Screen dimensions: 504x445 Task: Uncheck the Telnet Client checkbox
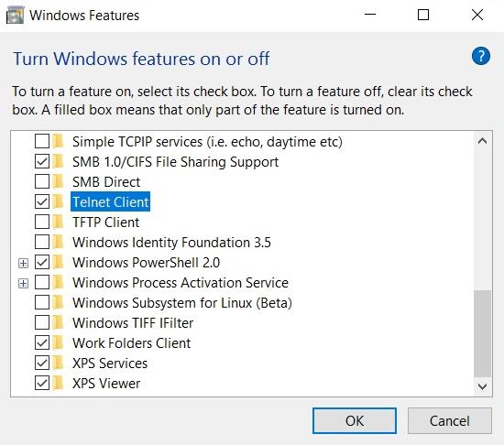(42, 202)
